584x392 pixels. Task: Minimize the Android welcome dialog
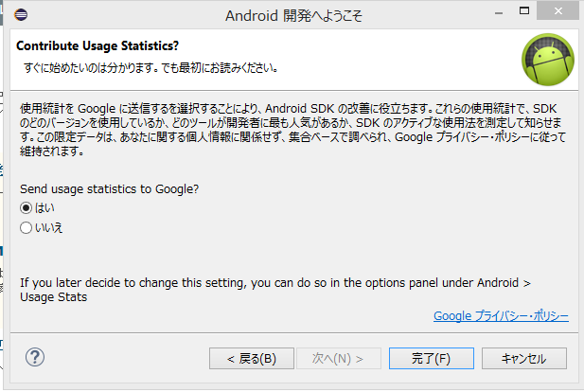tap(499, 12)
